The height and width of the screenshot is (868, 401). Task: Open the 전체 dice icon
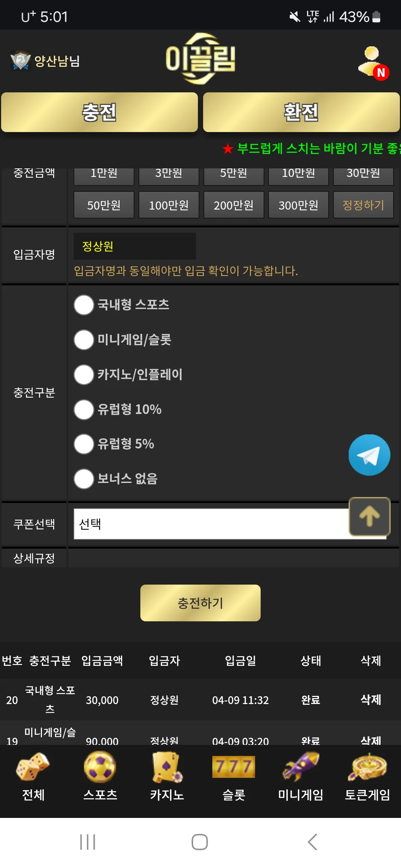(33, 766)
